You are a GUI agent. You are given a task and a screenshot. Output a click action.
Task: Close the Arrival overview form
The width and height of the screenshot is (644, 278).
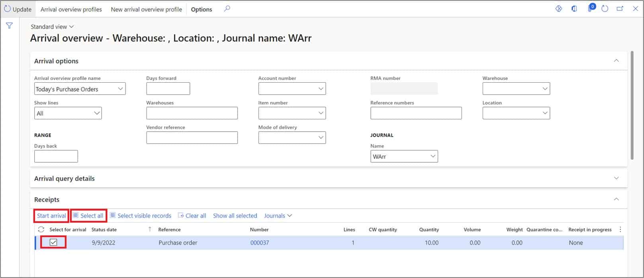coord(636,9)
